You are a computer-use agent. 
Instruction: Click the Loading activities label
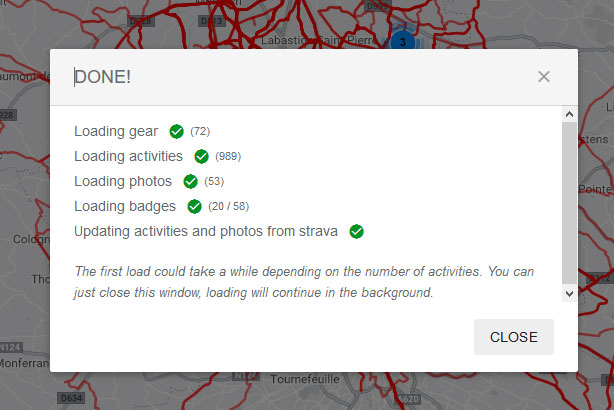tap(128, 156)
